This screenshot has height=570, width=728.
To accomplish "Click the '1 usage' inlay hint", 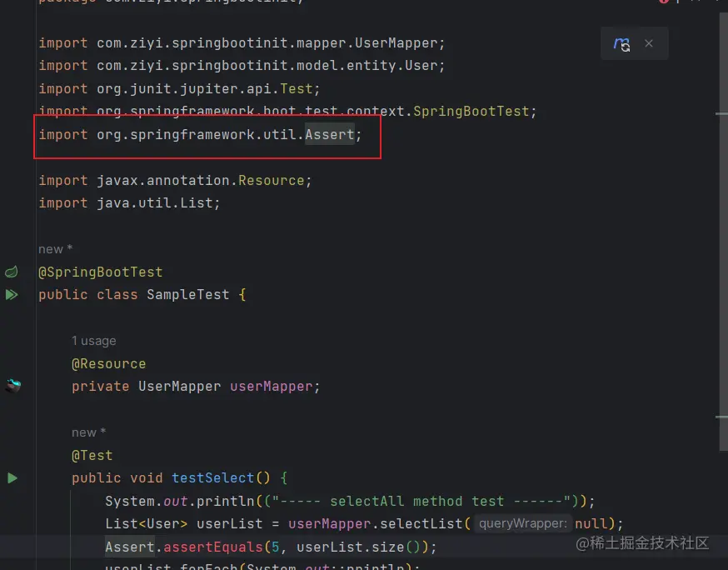I will [x=94, y=341].
